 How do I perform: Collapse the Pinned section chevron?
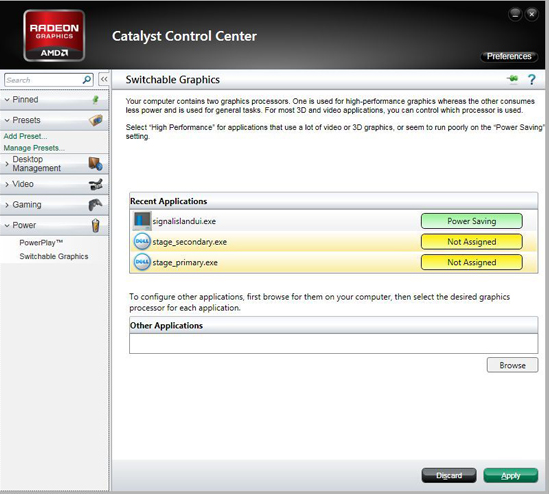tap(7, 100)
